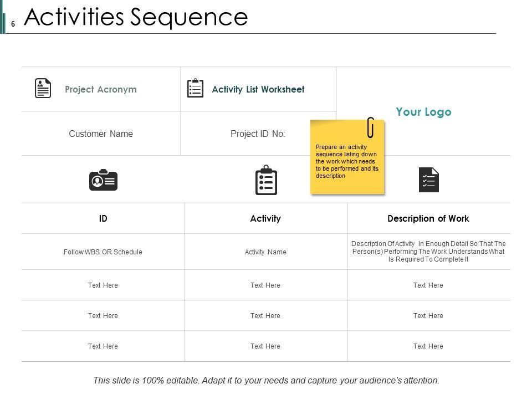Viewport: 532px width, 399px height.
Task: Click the "Your Logo" placeholder
Action: point(423,112)
